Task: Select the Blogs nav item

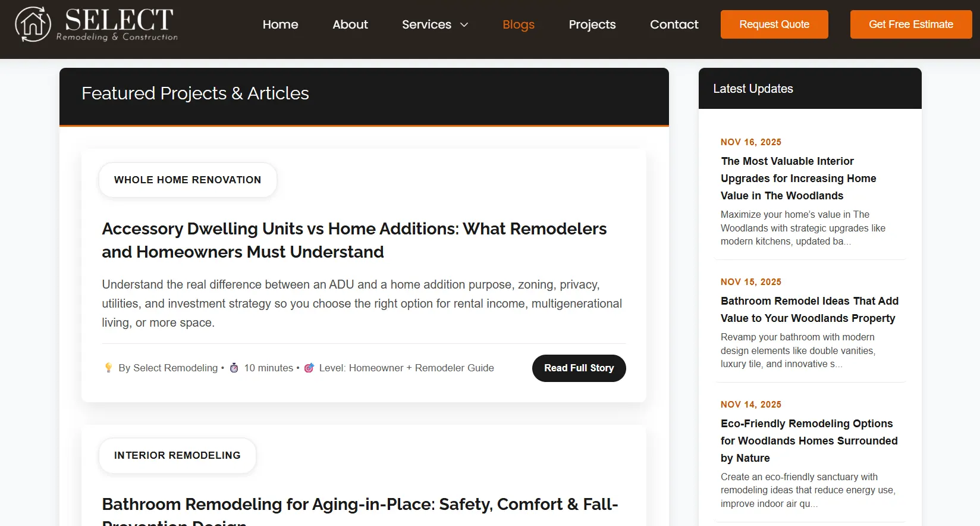Action: pyautogui.click(x=519, y=24)
